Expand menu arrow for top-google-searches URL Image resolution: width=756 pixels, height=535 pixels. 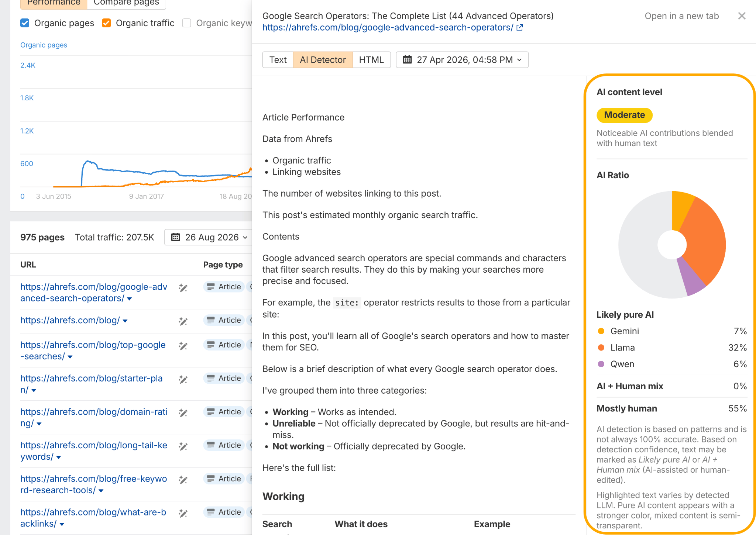[x=70, y=357]
